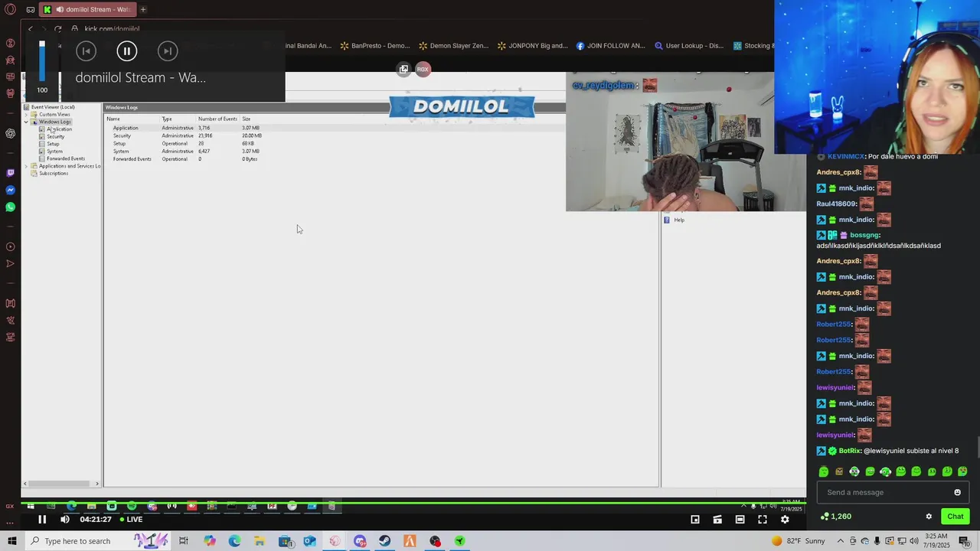
Task: Jump to the LIVE indicator
Action: click(x=131, y=520)
